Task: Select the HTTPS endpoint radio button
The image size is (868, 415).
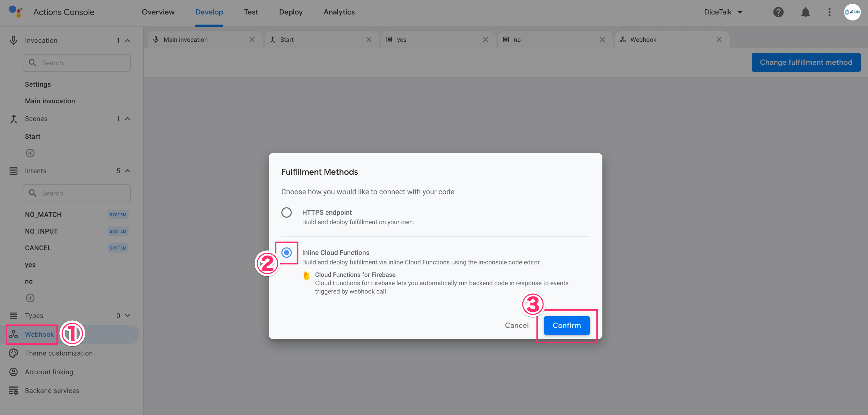Action: tap(286, 212)
